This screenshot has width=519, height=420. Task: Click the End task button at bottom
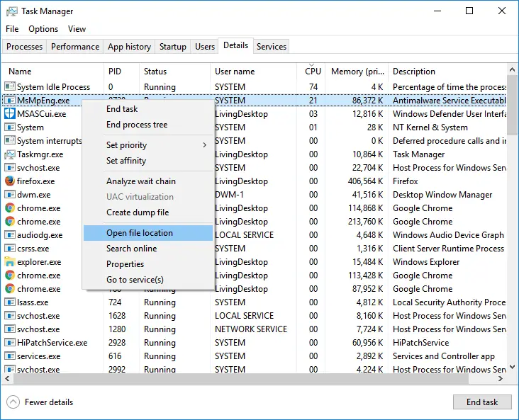[x=482, y=402]
